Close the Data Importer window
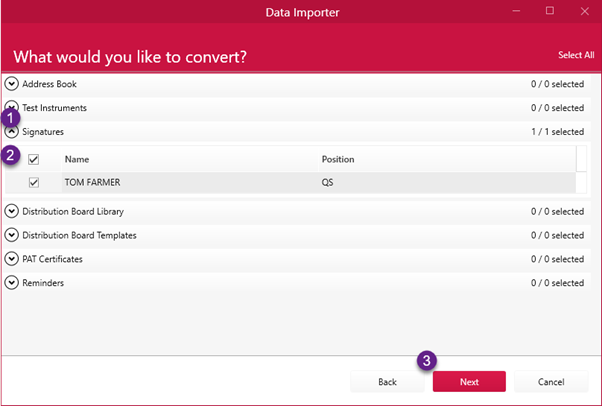Screen dimensions: 602x406 tap(584, 11)
